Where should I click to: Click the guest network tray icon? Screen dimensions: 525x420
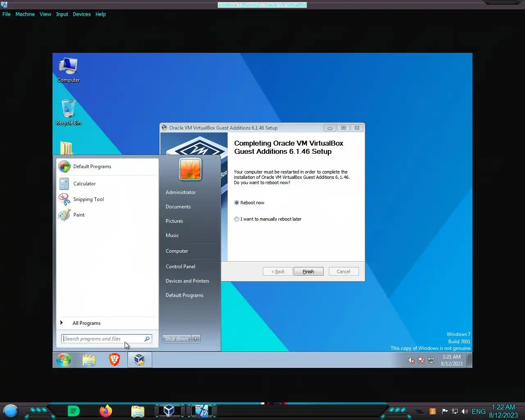(x=431, y=361)
